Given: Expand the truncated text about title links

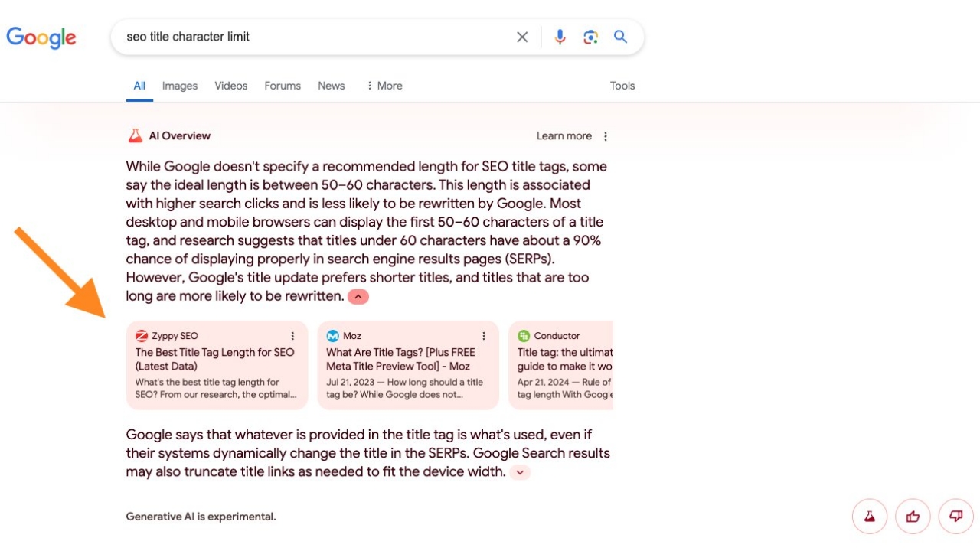Looking at the screenshot, I should click(520, 472).
